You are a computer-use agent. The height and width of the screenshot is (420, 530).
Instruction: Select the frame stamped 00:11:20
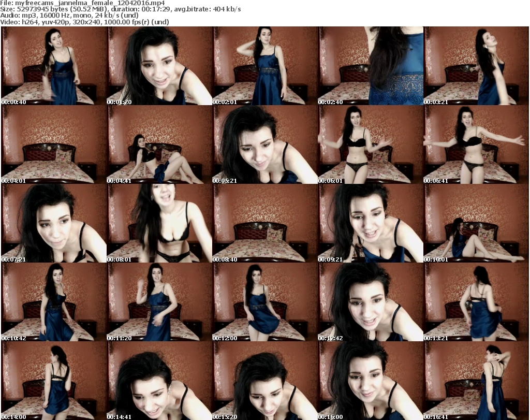[159, 302]
